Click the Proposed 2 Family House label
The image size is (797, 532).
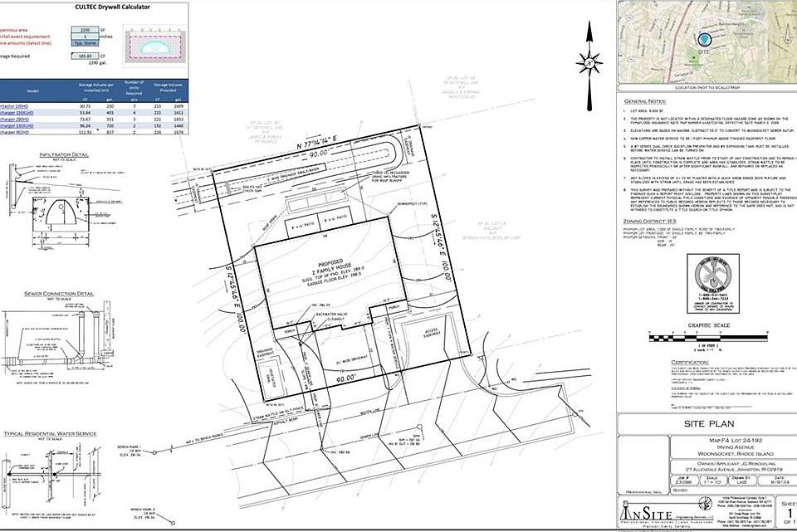point(330,266)
